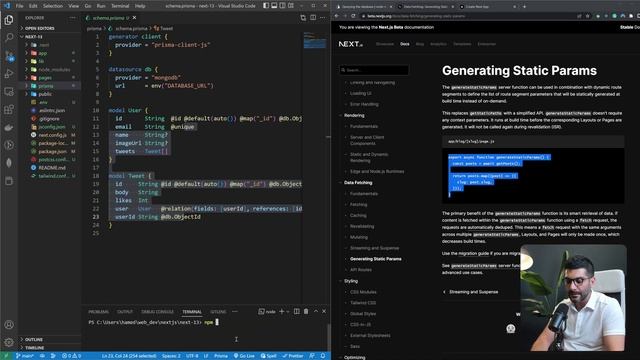Open Remote Explorer in activity bar
The height and width of the screenshot is (360, 640).
pyautogui.click(x=9, y=91)
